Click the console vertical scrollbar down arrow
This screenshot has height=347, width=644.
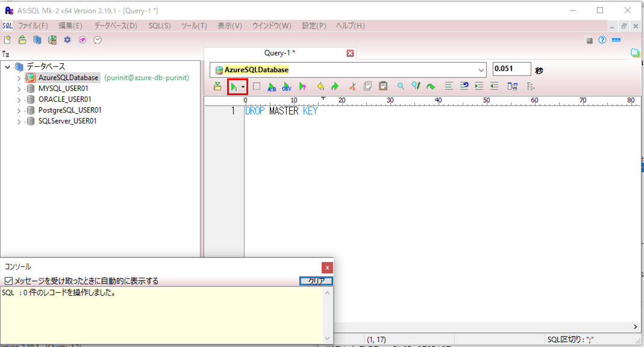(x=327, y=339)
